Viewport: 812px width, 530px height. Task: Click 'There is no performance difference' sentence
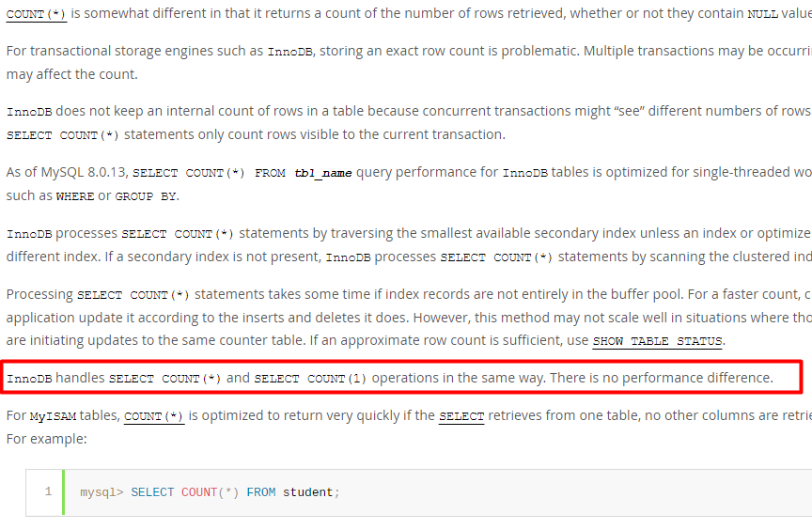(x=662, y=379)
